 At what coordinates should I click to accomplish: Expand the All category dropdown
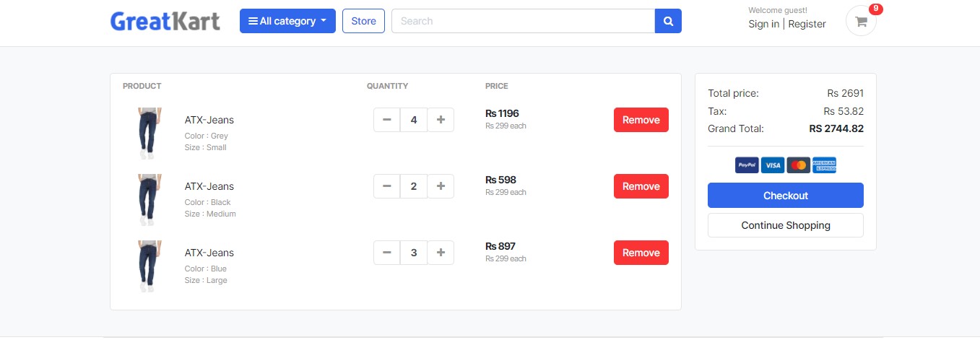point(287,21)
